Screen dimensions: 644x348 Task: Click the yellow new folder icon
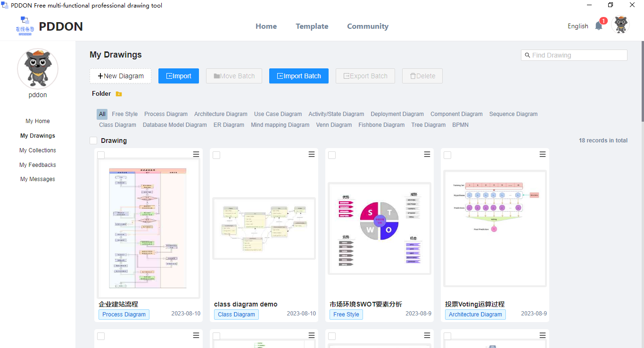coord(119,94)
